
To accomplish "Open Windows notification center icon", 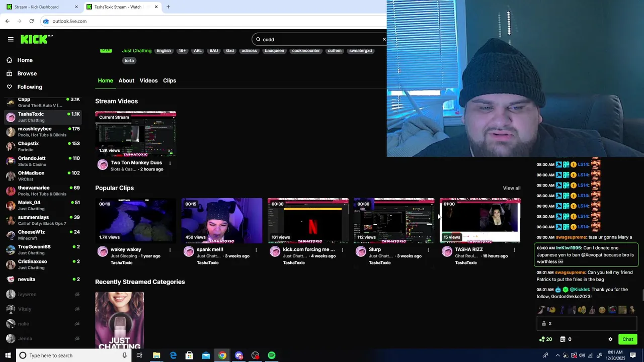I will pyautogui.click(x=633, y=355).
